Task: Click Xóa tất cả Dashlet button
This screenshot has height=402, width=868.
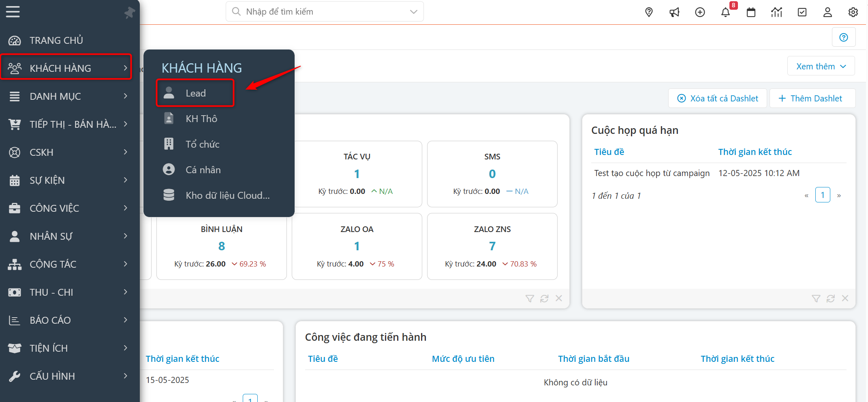Action: coord(718,99)
